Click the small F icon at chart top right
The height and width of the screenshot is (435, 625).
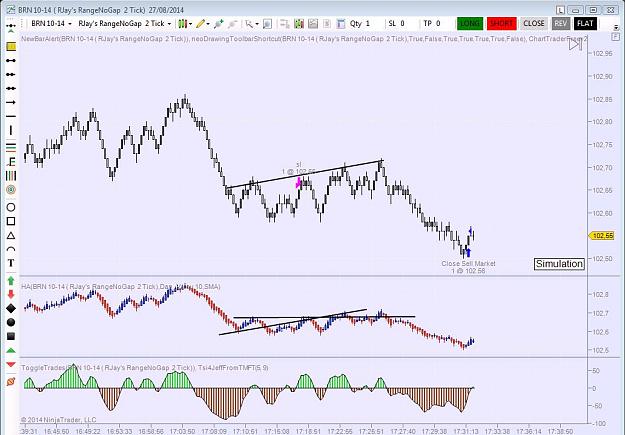coord(615,37)
